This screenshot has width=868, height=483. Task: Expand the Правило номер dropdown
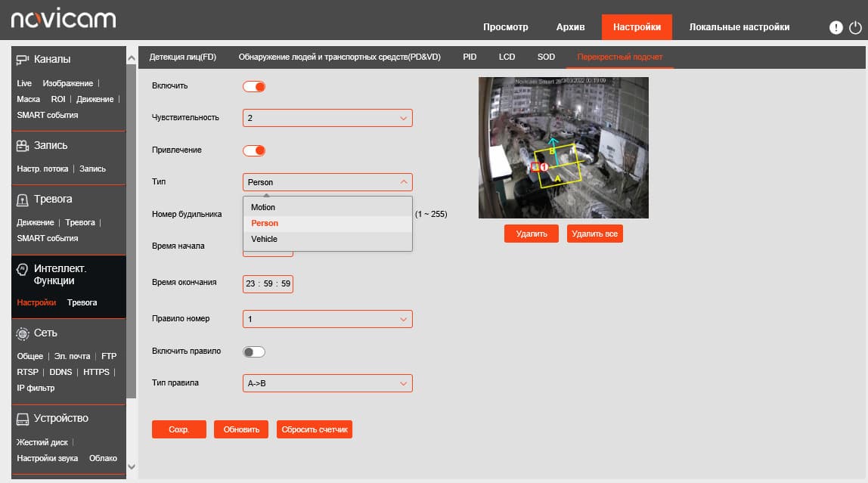coord(327,319)
